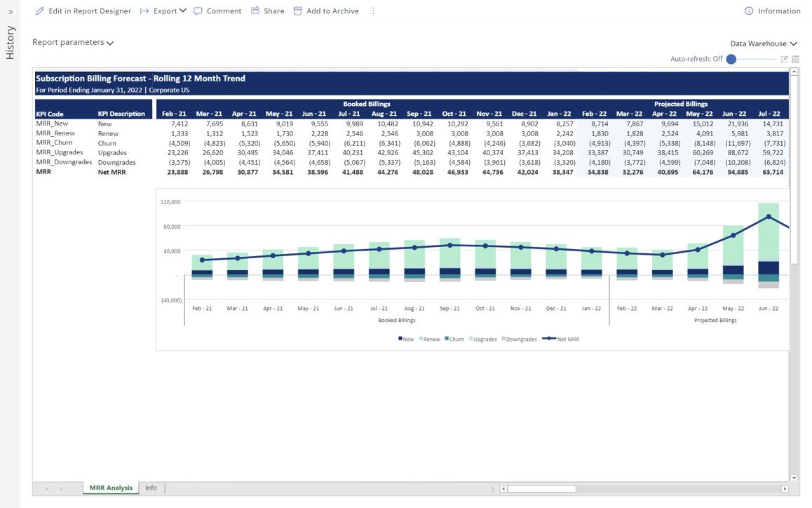This screenshot has width=812, height=508.
Task: Click the horizontal scrollbar right arrow
Action: coord(785,488)
